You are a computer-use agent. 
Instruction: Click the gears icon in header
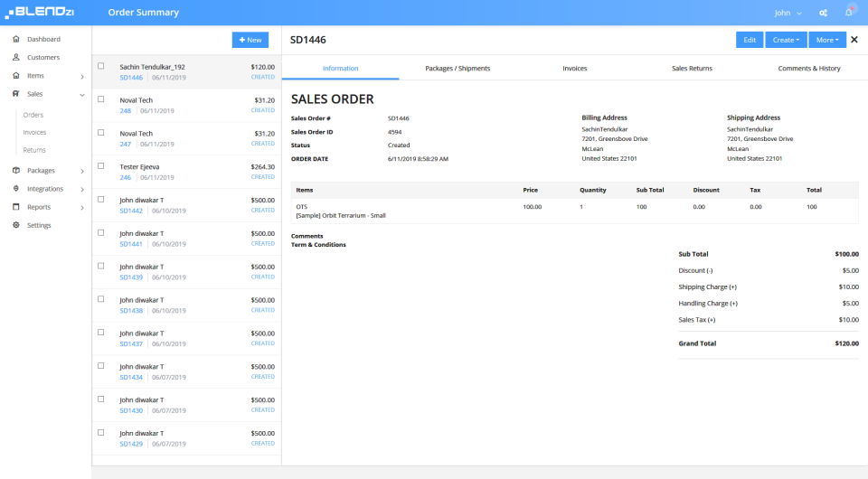click(x=823, y=13)
